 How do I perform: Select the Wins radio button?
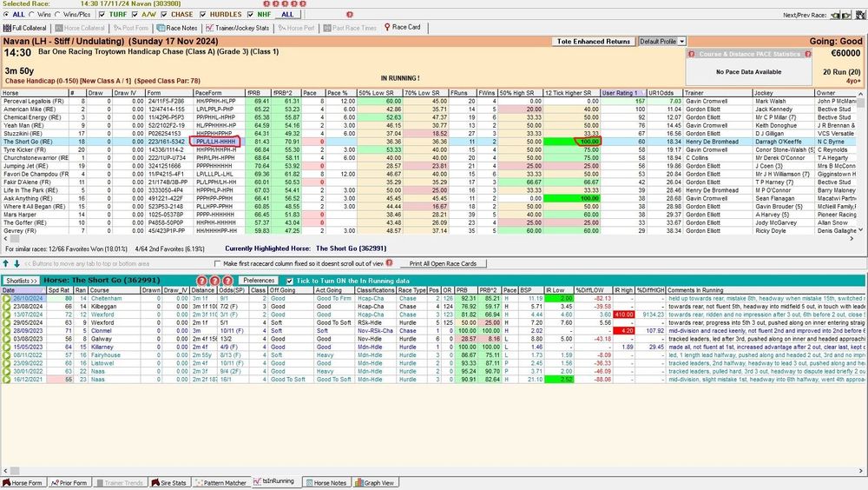32,15
